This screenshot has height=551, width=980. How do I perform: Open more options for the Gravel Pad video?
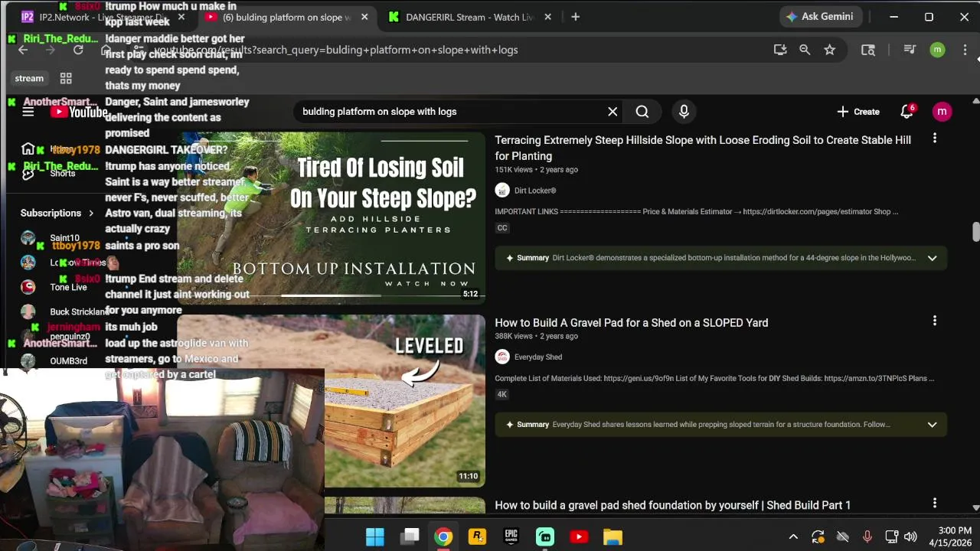(934, 321)
